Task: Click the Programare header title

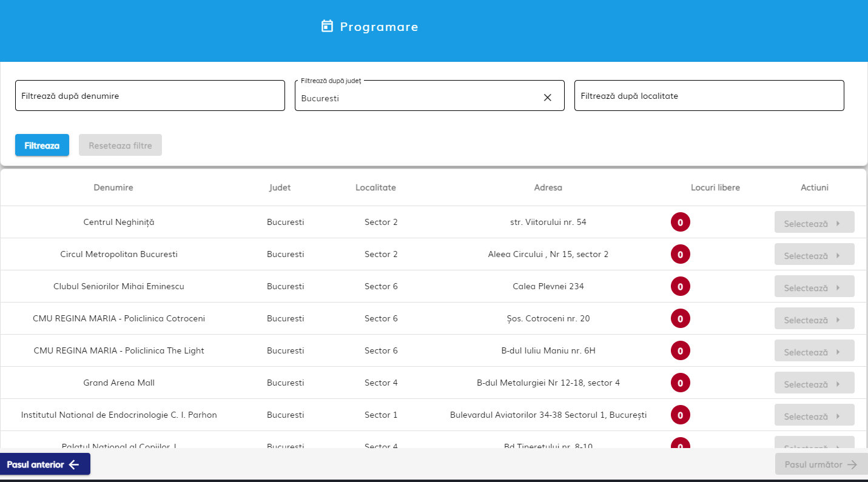Action: coord(378,27)
